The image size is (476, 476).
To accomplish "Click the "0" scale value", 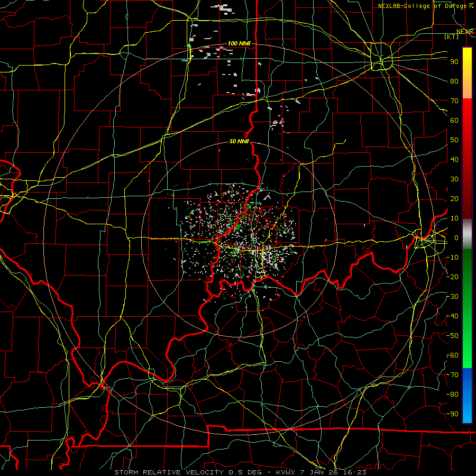I will point(456,238).
